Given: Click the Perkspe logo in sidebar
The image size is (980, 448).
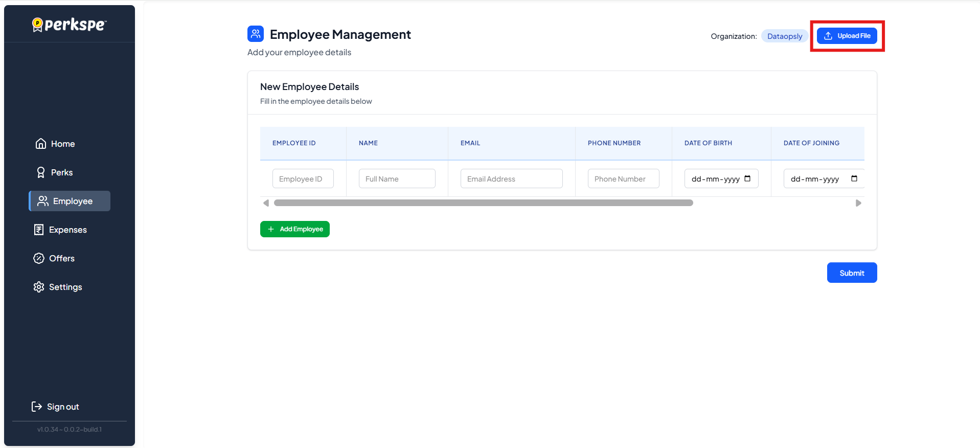Looking at the screenshot, I should pyautogui.click(x=69, y=25).
